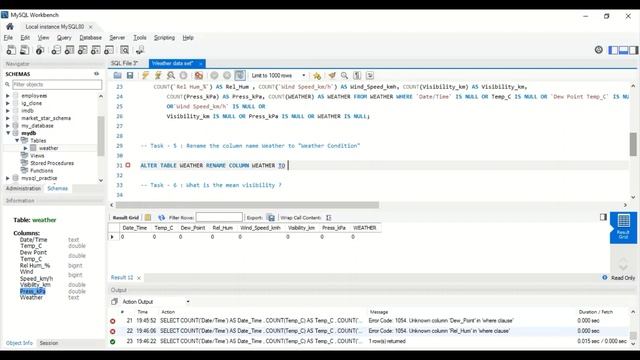Save the script with floppy disk icon
The height and width of the screenshot is (360, 640).
tap(130, 76)
